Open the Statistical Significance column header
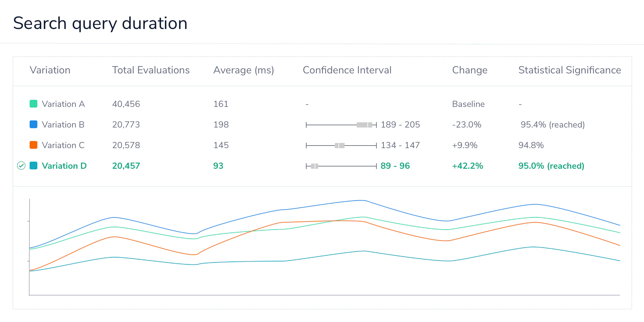 pyautogui.click(x=569, y=70)
